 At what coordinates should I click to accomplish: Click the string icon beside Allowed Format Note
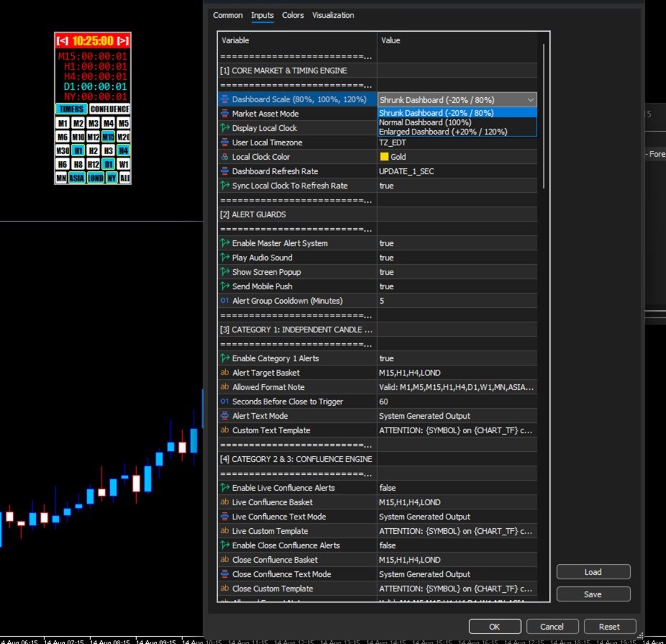coord(225,387)
